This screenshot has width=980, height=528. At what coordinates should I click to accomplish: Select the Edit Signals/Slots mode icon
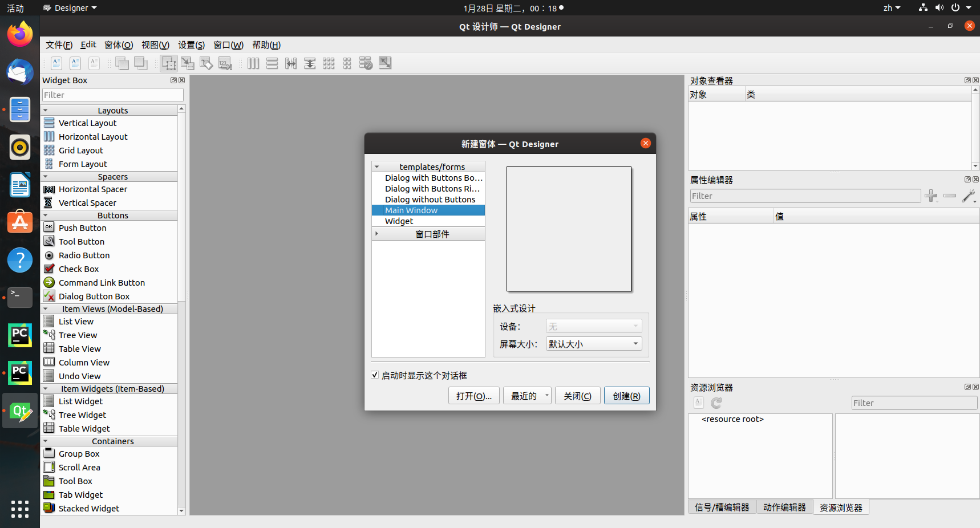188,63
